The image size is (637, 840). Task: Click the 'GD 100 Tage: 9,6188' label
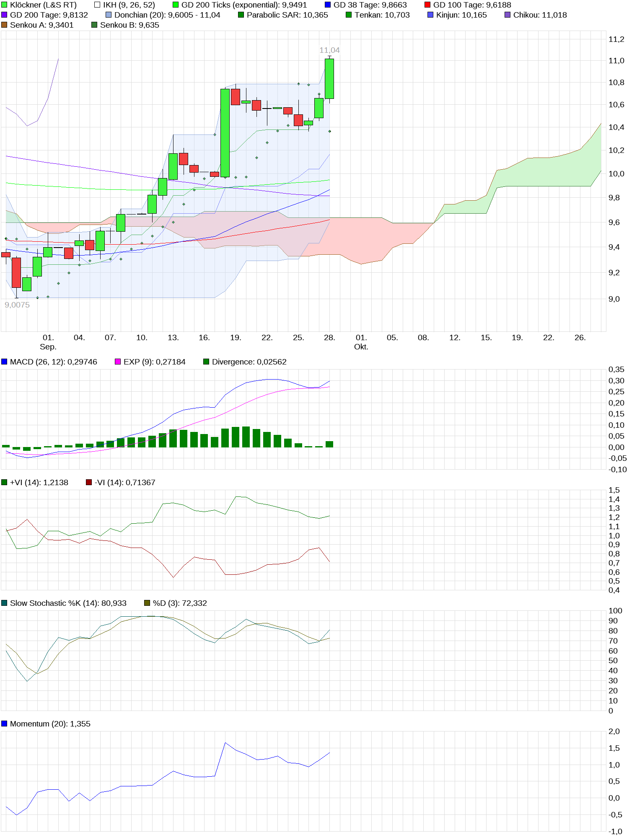(x=472, y=5)
